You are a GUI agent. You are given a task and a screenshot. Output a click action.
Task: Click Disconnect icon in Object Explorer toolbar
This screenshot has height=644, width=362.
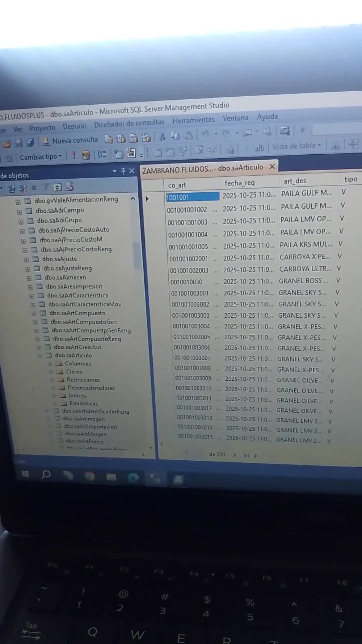coord(23,188)
